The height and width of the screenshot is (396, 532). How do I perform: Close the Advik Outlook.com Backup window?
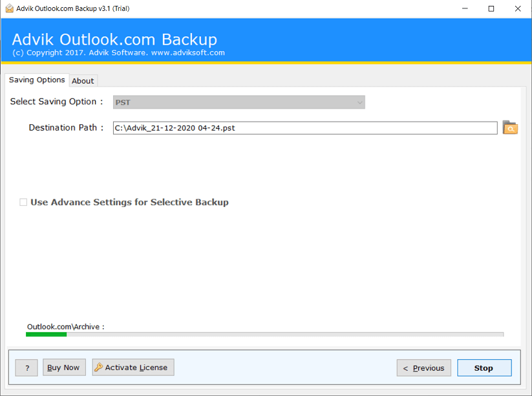point(518,8)
